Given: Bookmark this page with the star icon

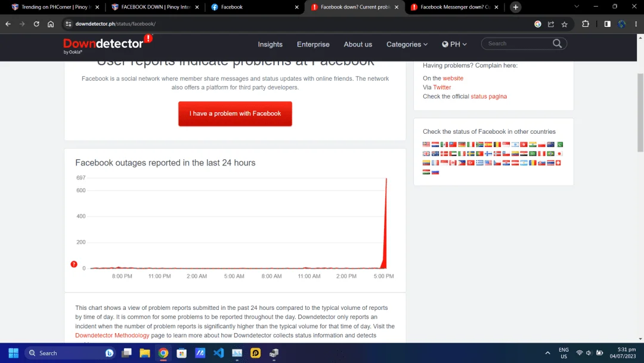Looking at the screenshot, I should point(564,24).
